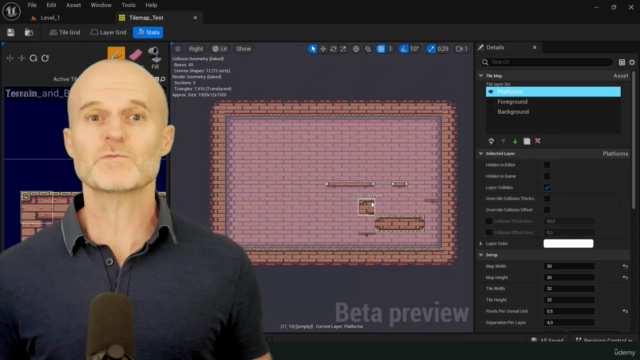Viewport: 640px width, 360px height.
Task: Click the Tile Width value field
Action: [569, 289]
